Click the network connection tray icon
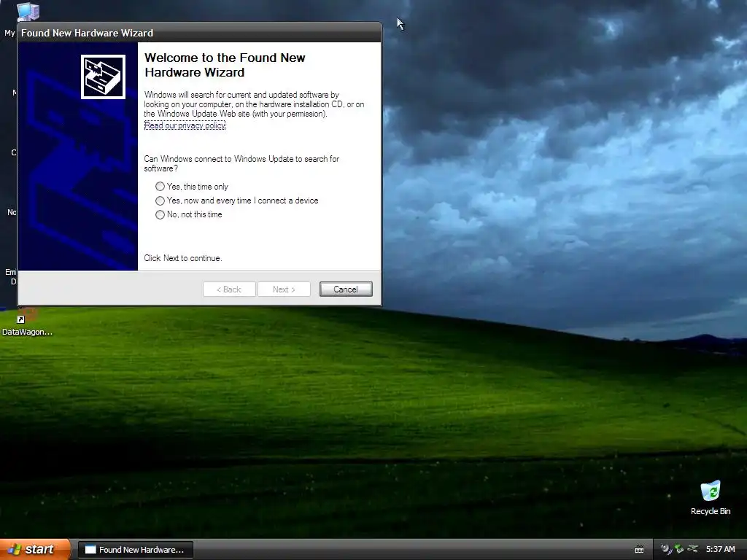747x560 pixels. [x=693, y=549]
